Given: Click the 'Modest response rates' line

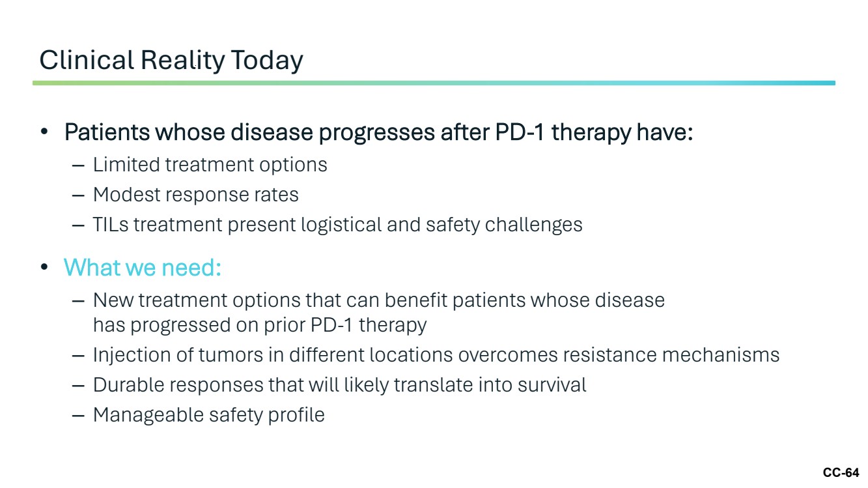Looking at the screenshot, I should 195,194.
